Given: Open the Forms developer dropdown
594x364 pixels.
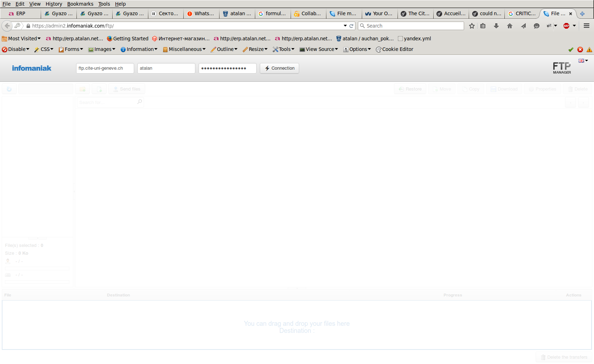Looking at the screenshot, I should click(x=71, y=49).
